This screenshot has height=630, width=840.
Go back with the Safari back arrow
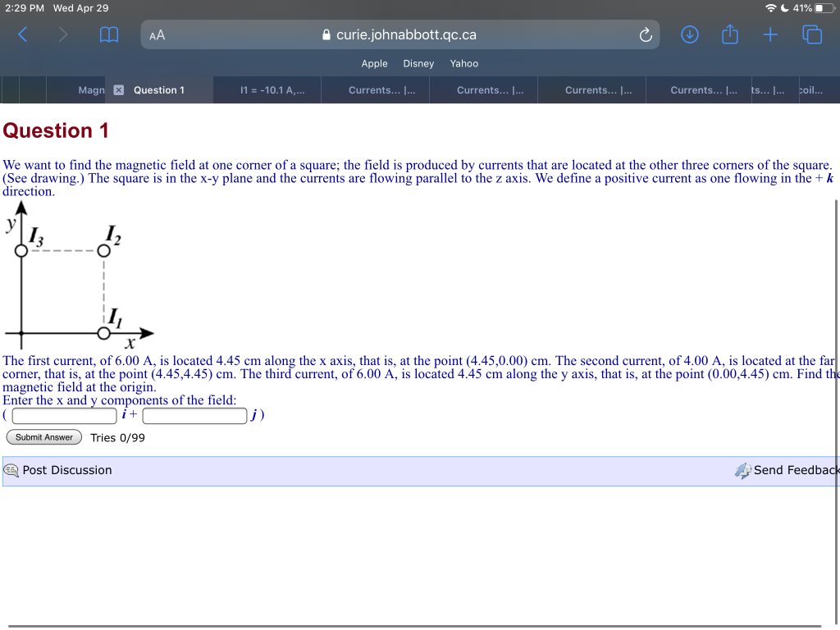[22, 34]
